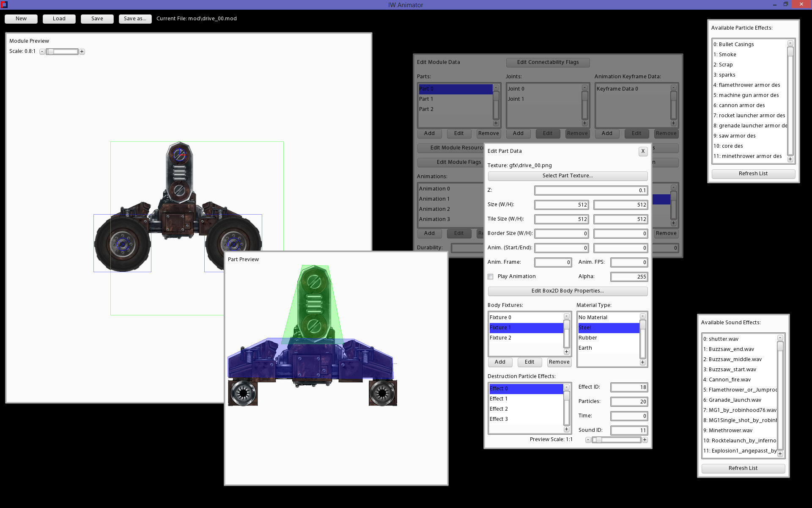Screen dimensions: 812x508
Task: Click Edit Module Flags
Action: pyautogui.click(x=459, y=162)
